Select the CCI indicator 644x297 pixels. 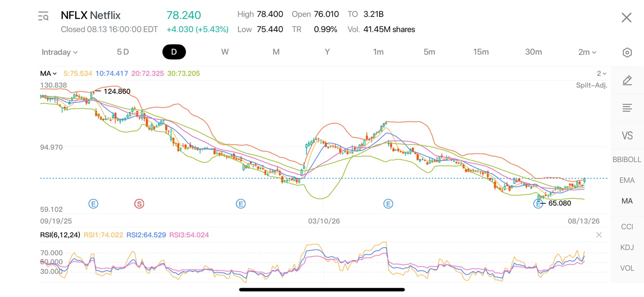tap(627, 227)
